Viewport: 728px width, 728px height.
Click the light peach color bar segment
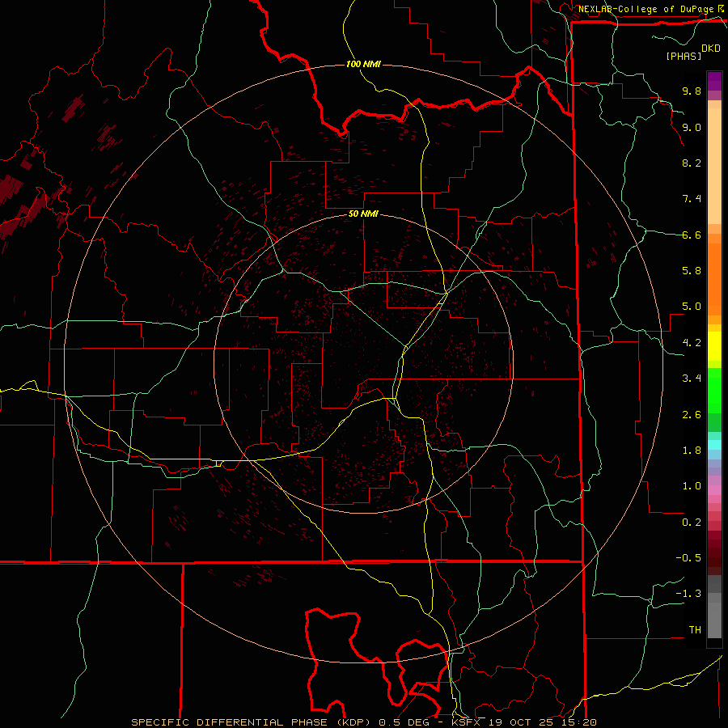(714, 167)
